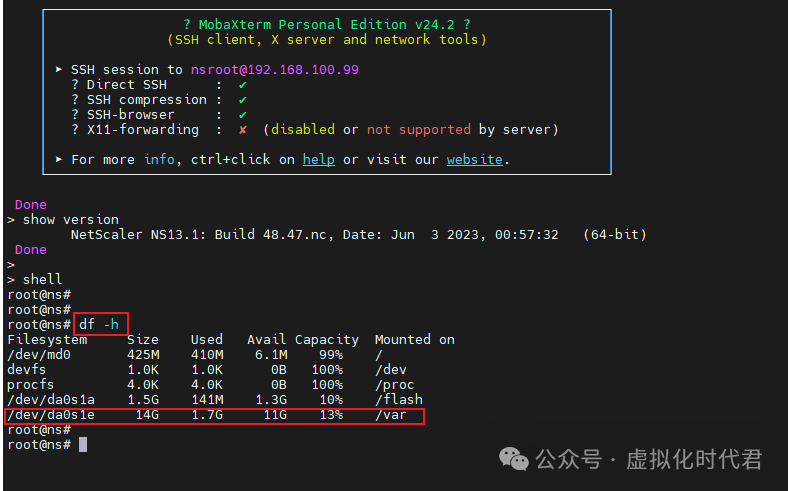The height and width of the screenshot is (491, 788).
Task: Click the 99% capacity value
Action: [x=331, y=355]
